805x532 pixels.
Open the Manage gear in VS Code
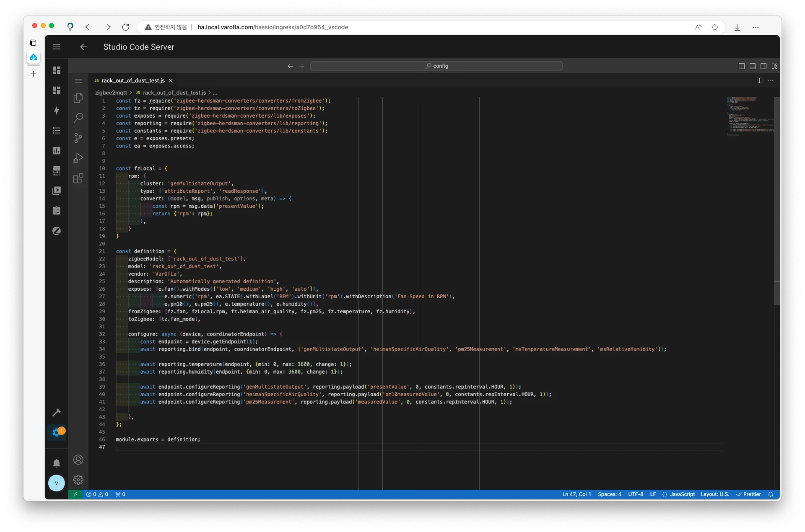[x=78, y=480]
